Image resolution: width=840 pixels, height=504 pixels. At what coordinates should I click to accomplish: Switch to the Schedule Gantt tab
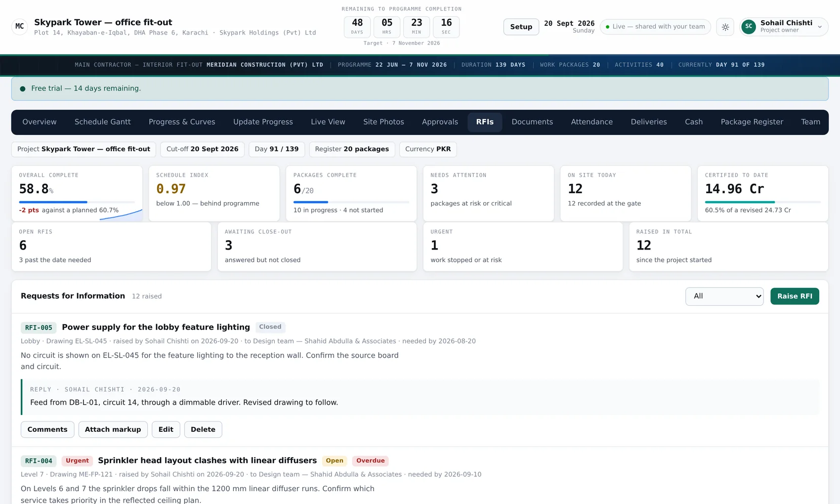coord(103,122)
